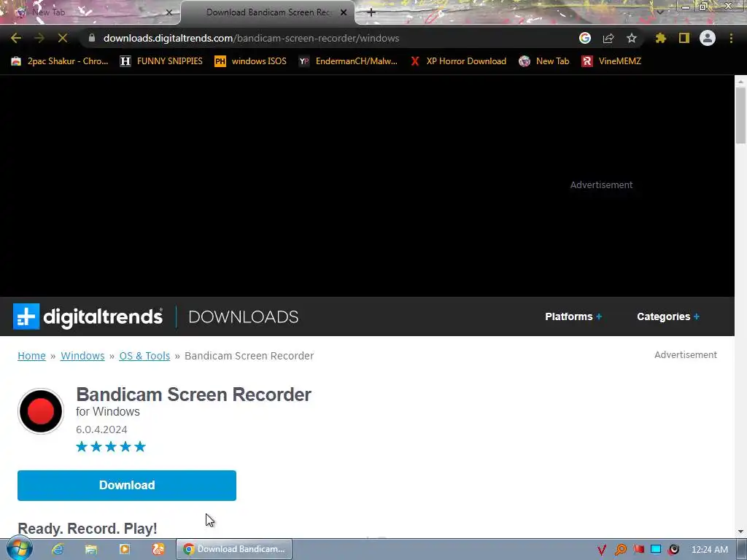View site lock security info
Screen dimensions: 747x560
[x=92, y=38]
